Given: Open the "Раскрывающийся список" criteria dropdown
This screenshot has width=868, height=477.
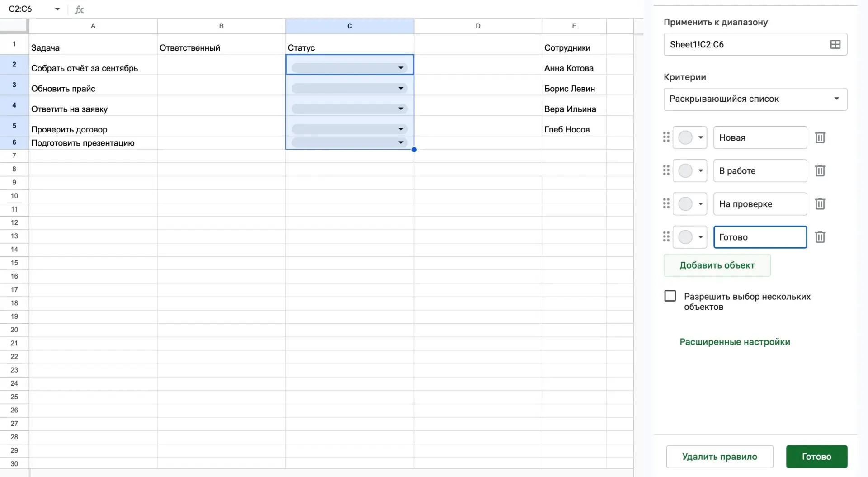Looking at the screenshot, I should 755,99.
